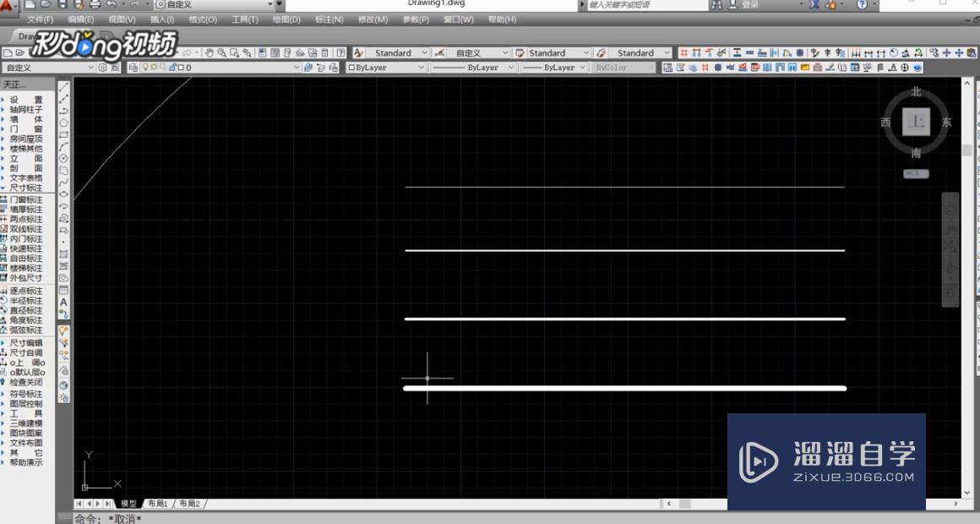Select the Line draw tool

click(x=63, y=88)
